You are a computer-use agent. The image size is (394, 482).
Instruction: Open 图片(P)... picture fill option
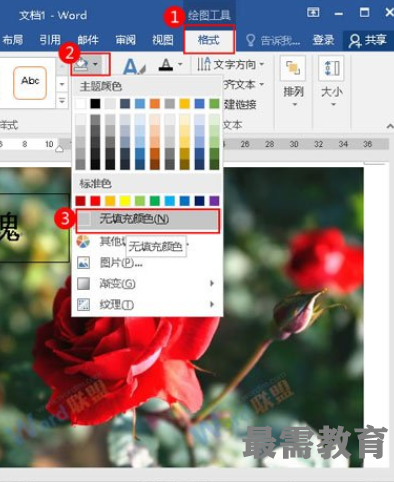coord(148,263)
